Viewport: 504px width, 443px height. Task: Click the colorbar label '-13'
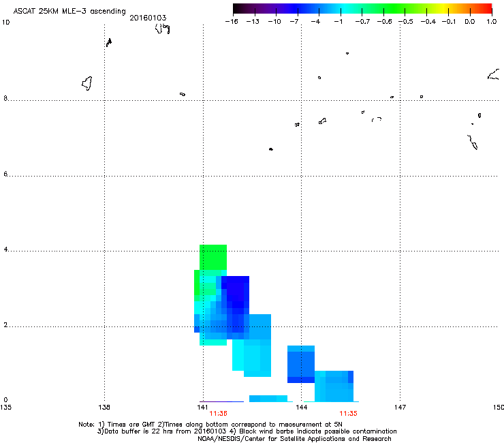[x=253, y=22]
